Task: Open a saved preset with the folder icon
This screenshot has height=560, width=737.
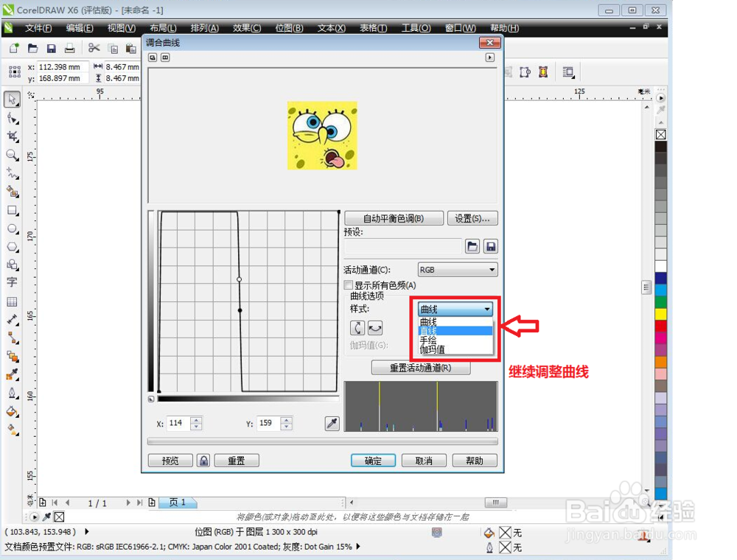Action: pos(472,246)
